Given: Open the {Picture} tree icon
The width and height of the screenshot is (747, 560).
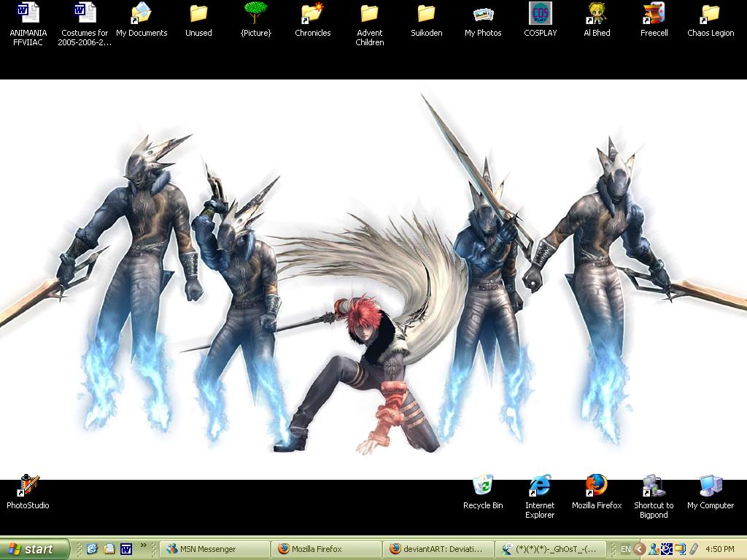Looking at the screenshot, I should 255,13.
